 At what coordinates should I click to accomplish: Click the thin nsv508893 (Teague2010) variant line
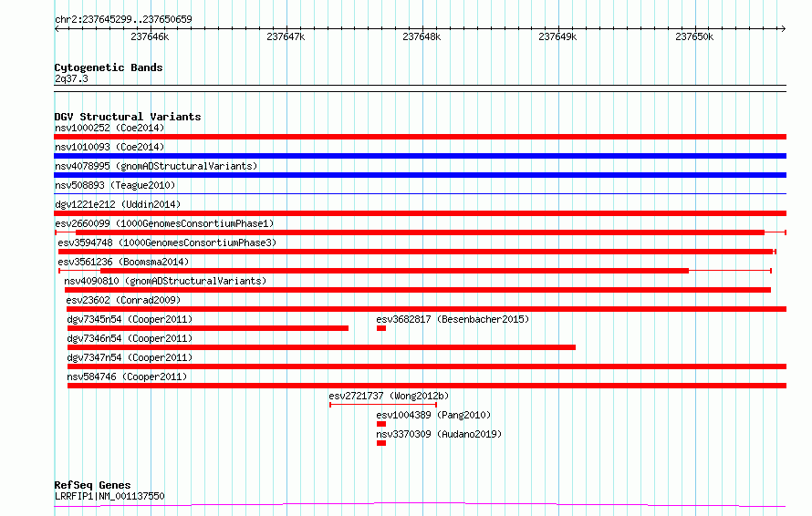tap(420, 194)
